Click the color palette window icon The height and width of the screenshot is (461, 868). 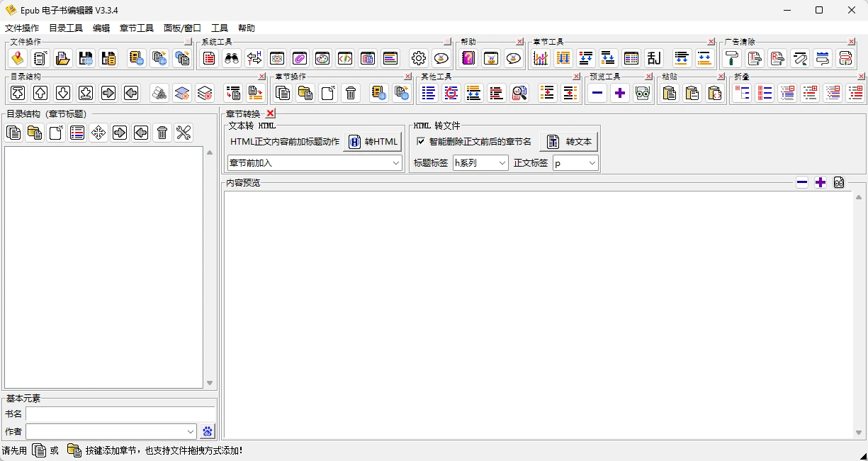point(322,58)
